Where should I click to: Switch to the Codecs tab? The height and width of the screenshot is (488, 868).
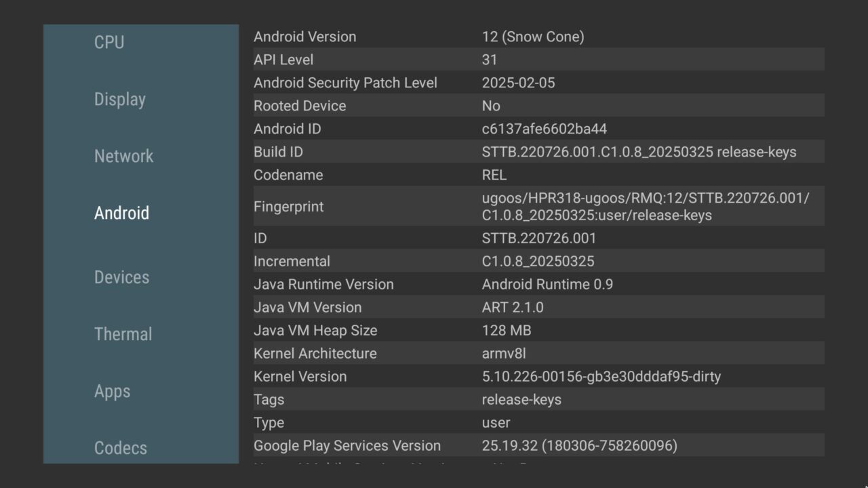click(120, 448)
